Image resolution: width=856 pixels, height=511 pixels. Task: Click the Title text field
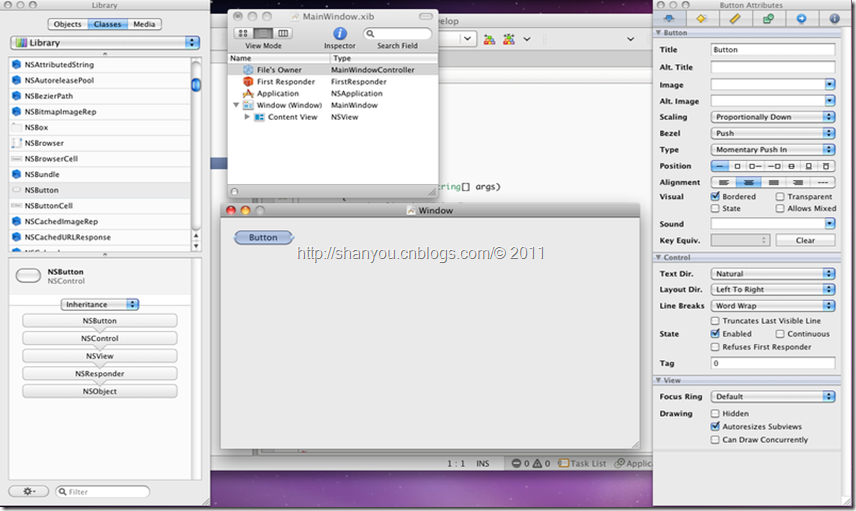pos(772,50)
